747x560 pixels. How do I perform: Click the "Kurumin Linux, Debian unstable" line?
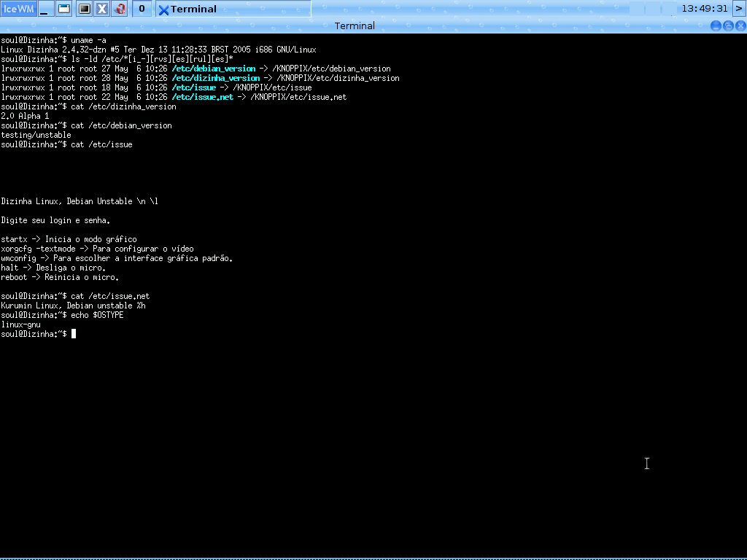(x=73, y=306)
